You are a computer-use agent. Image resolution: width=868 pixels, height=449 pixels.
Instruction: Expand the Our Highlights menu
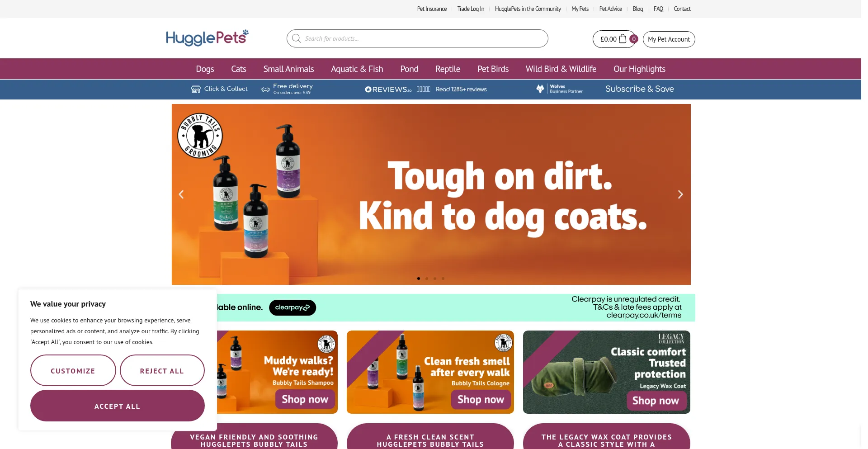pos(639,69)
